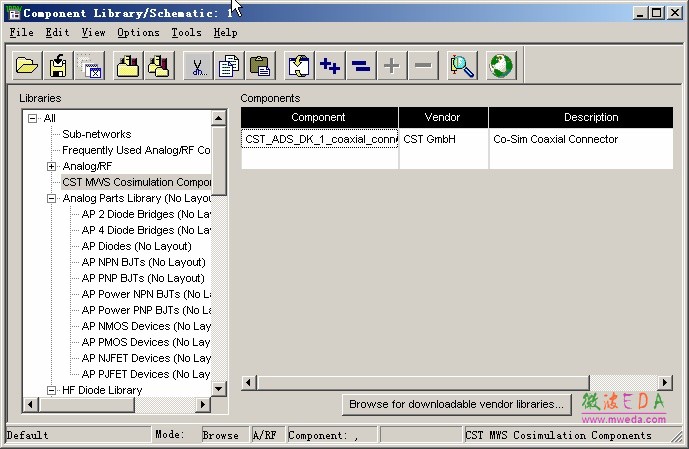This screenshot has width=689, height=449.
Task: Open the View menu
Action: [x=93, y=33]
